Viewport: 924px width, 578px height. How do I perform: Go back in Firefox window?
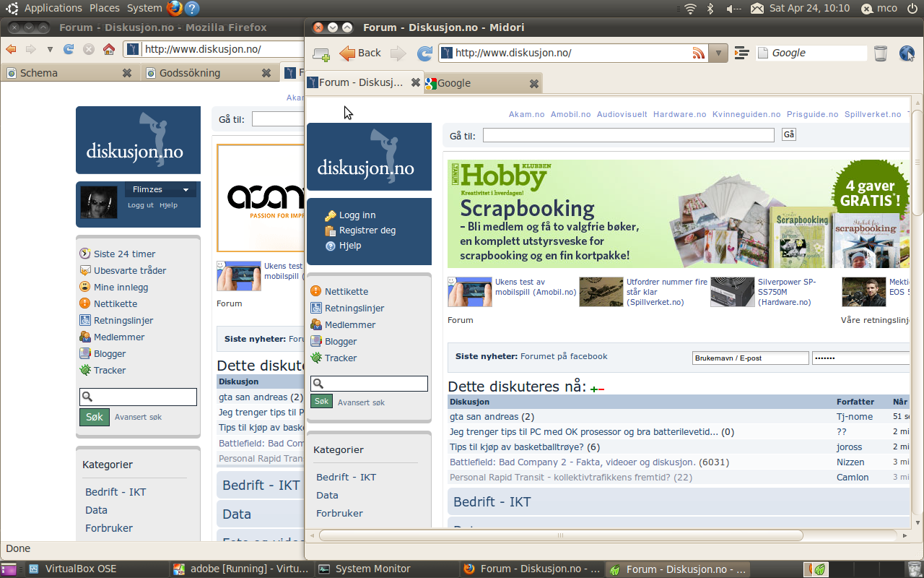11,49
